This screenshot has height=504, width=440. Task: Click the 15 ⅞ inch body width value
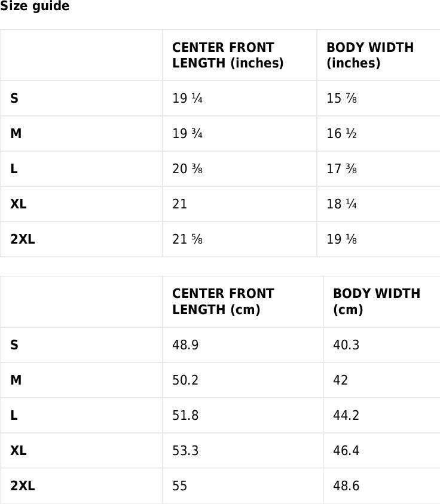[x=342, y=99]
